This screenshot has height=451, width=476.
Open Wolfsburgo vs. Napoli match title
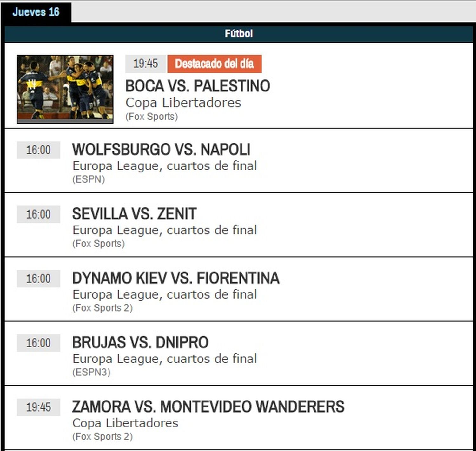coord(161,150)
